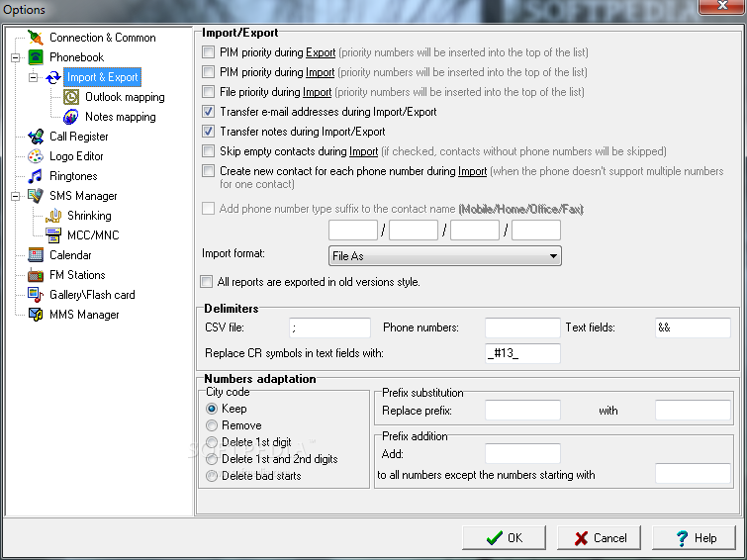The image size is (747, 560).
Task: Open Ringtones options
Action: tap(73, 176)
